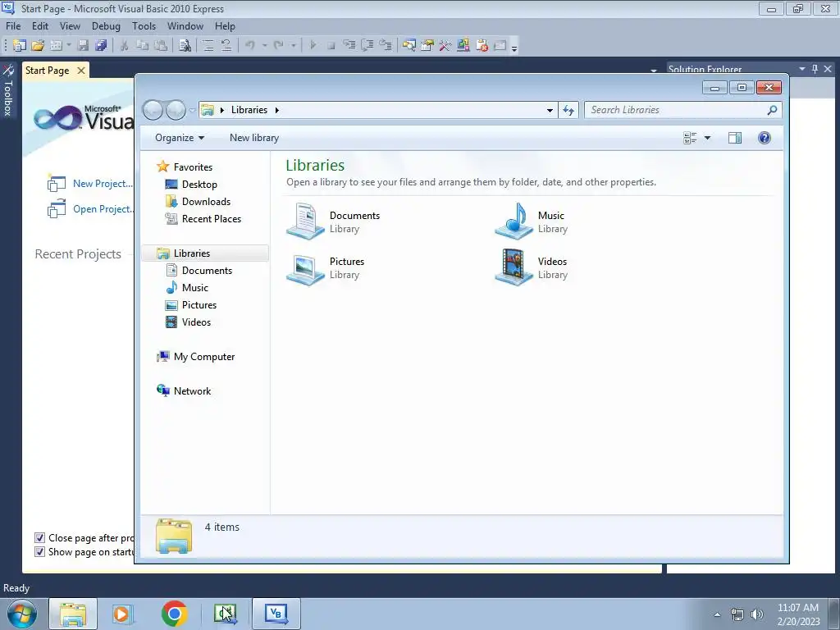
Task: Open the Window menu
Action: (185, 25)
